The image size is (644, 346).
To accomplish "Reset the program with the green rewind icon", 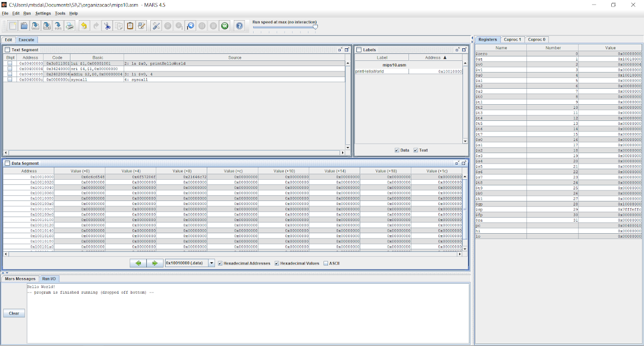I will [x=225, y=26].
